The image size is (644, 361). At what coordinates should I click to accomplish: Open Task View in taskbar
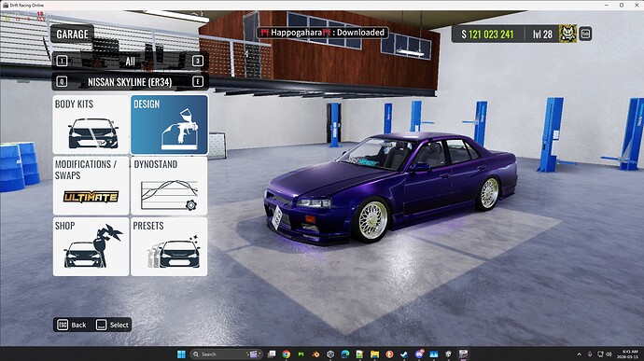point(272,354)
